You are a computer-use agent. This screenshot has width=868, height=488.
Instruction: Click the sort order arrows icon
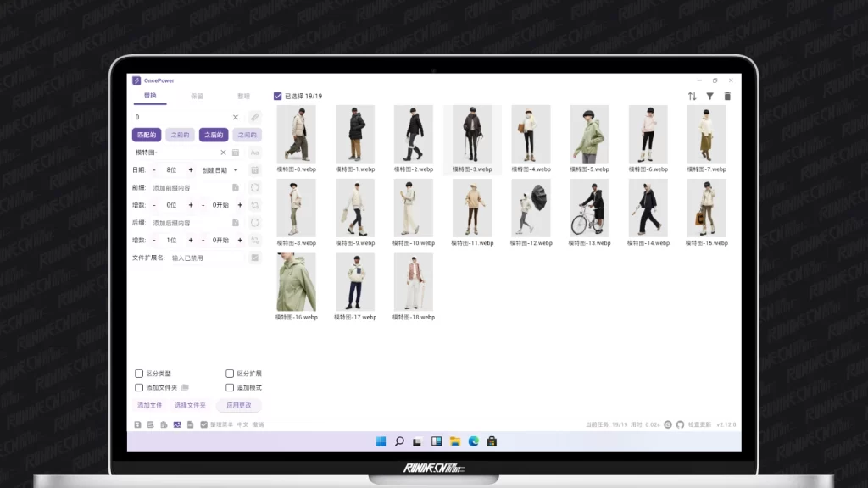click(x=692, y=97)
